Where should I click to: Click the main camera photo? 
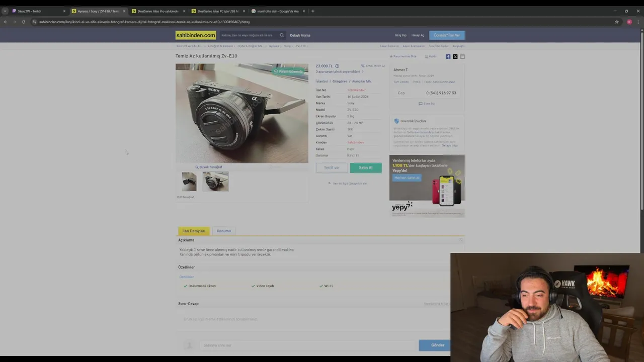coord(242,113)
